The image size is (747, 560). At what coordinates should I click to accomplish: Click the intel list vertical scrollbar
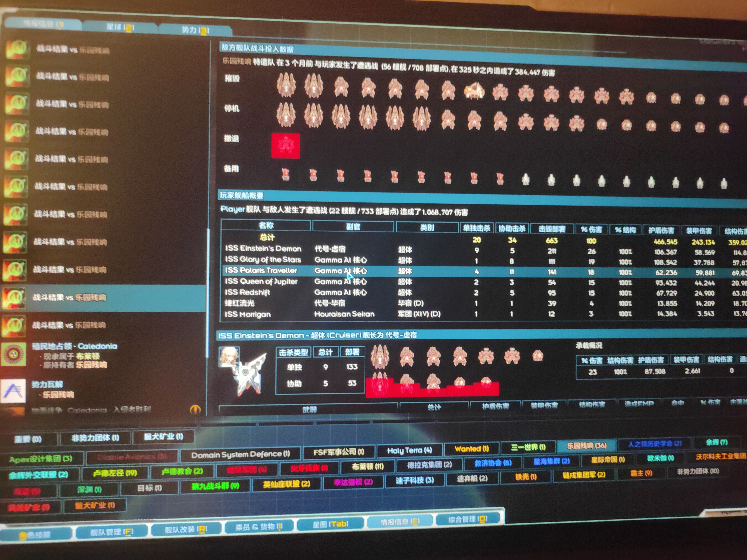[x=208, y=290]
